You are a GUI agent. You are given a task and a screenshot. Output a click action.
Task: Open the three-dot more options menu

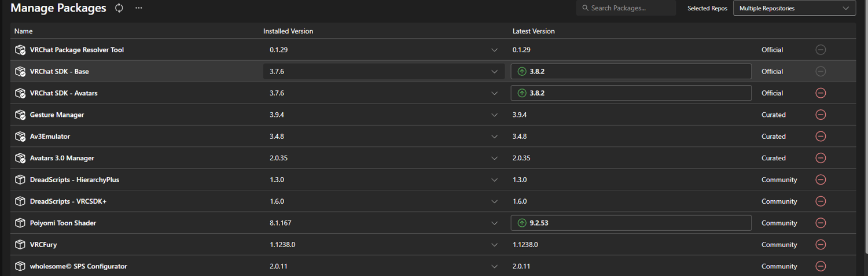point(138,8)
